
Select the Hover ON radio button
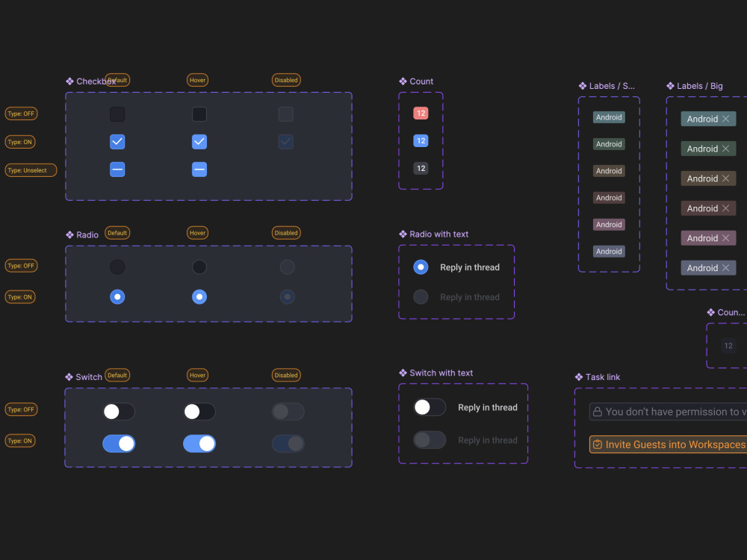(199, 296)
